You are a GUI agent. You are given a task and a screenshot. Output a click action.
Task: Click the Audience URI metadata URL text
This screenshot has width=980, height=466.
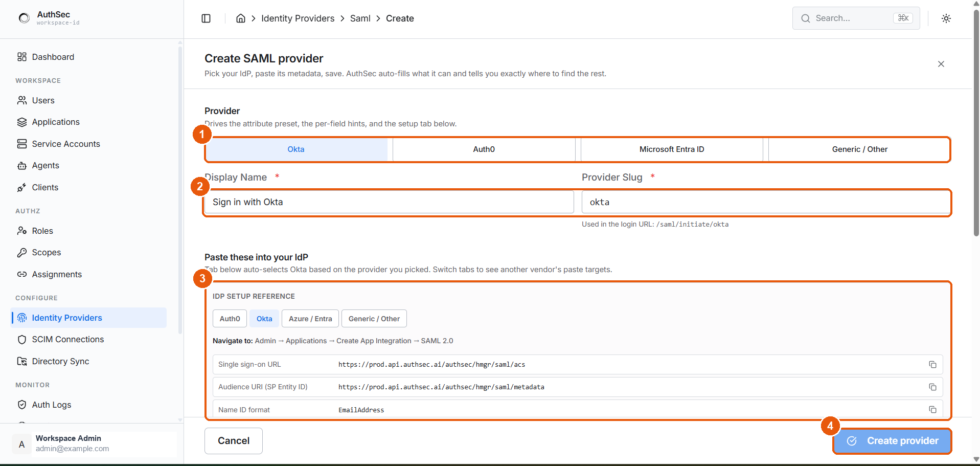coord(441,387)
